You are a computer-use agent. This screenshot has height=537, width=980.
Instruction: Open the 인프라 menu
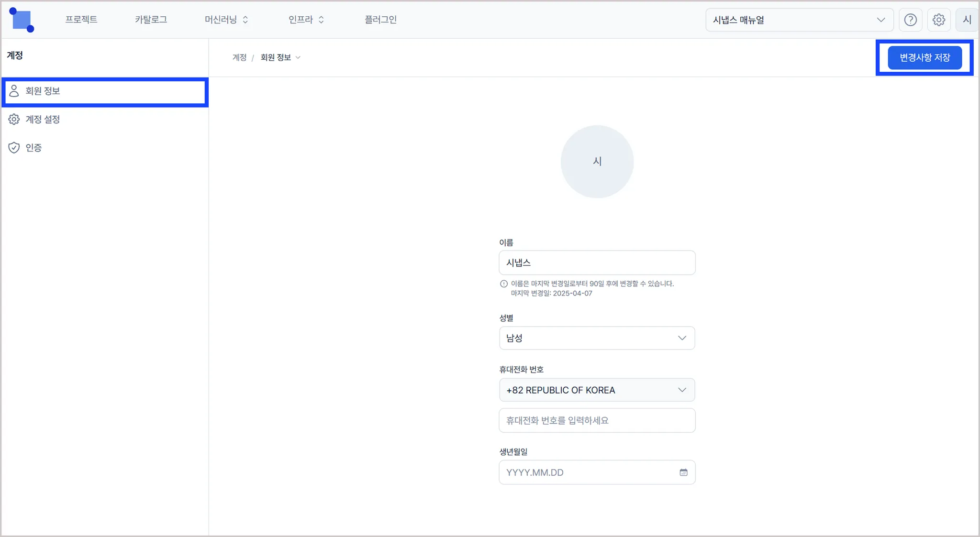(306, 20)
